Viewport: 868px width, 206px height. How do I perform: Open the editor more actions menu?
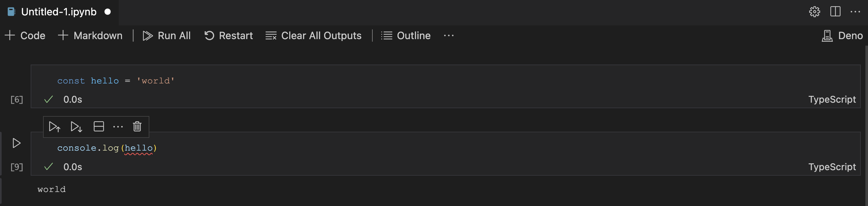pyautogui.click(x=856, y=11)
